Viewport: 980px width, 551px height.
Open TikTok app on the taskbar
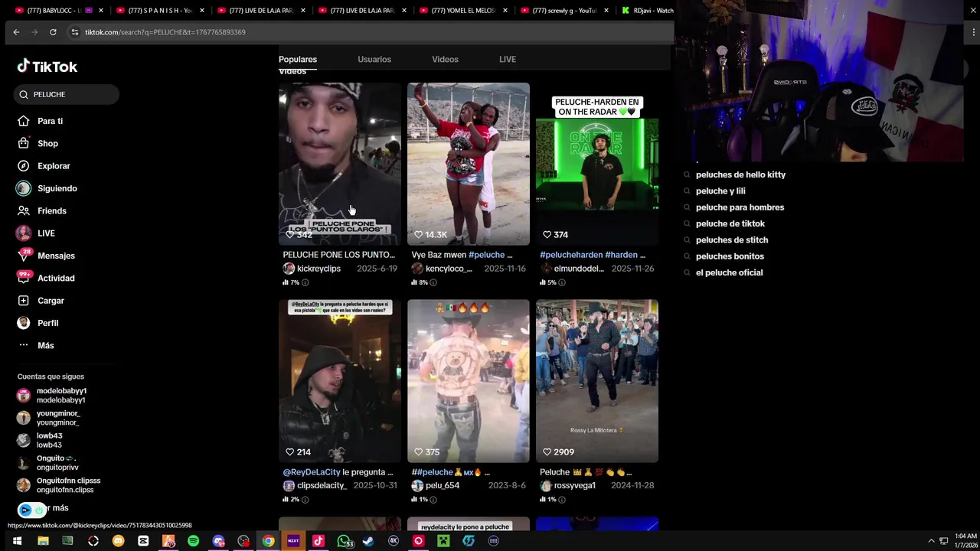click(x=318, y=541)
